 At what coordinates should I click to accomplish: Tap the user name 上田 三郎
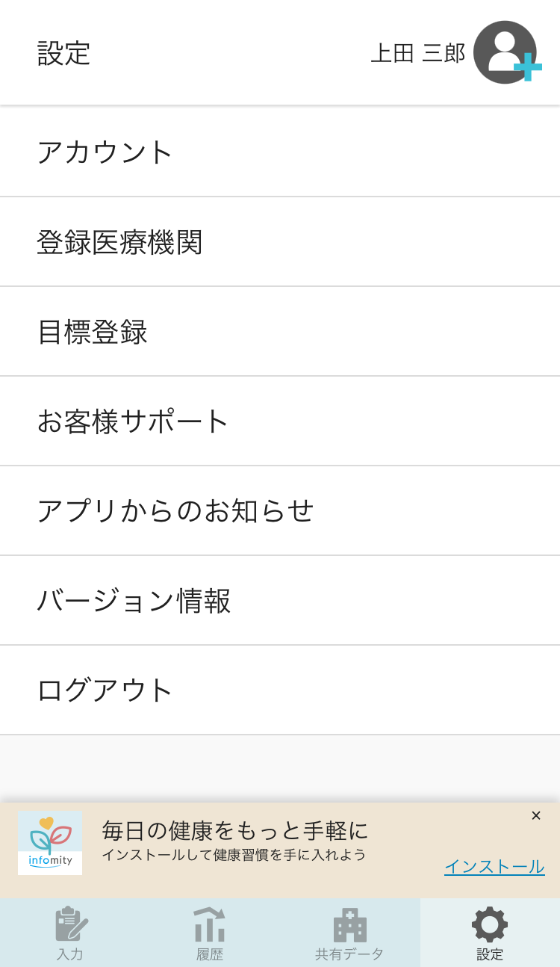(417, 53)
